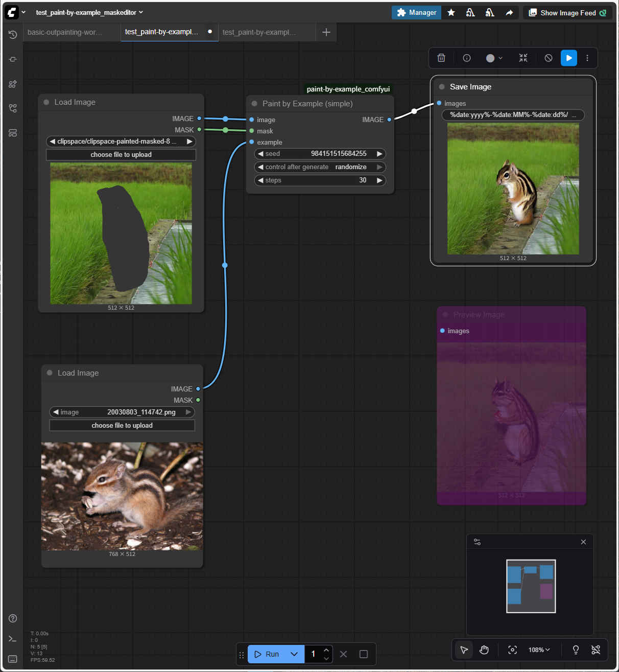This screenshot has height=672, width=619.
Task: Toggle the Show Image Feed button
Action: point(567,13)
